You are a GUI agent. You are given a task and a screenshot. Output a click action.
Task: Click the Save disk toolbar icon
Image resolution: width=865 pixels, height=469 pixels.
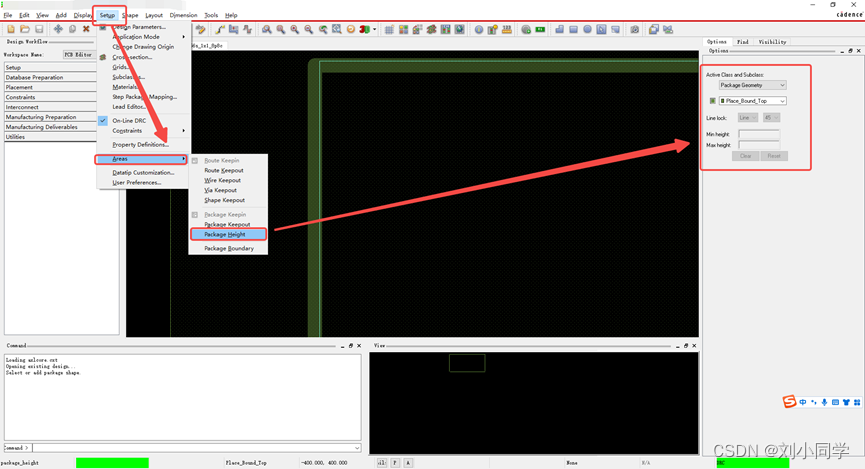(39, 29)
